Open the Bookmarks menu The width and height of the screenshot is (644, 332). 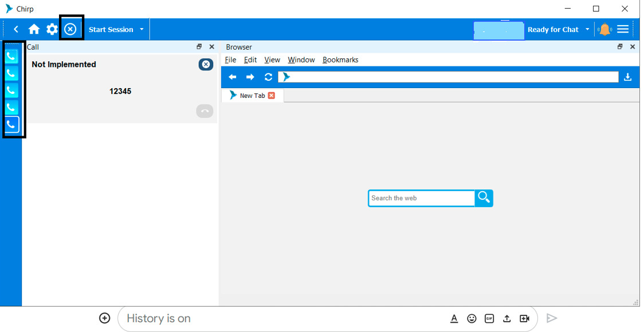click(340, 60)
